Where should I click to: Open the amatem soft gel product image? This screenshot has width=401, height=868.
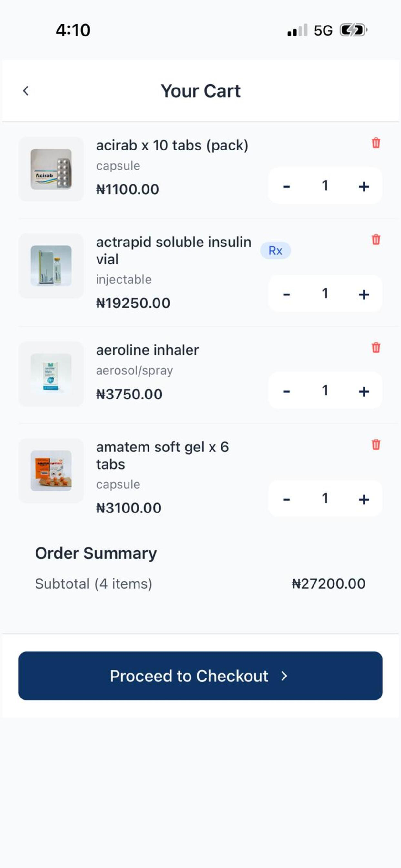(51, 471)
